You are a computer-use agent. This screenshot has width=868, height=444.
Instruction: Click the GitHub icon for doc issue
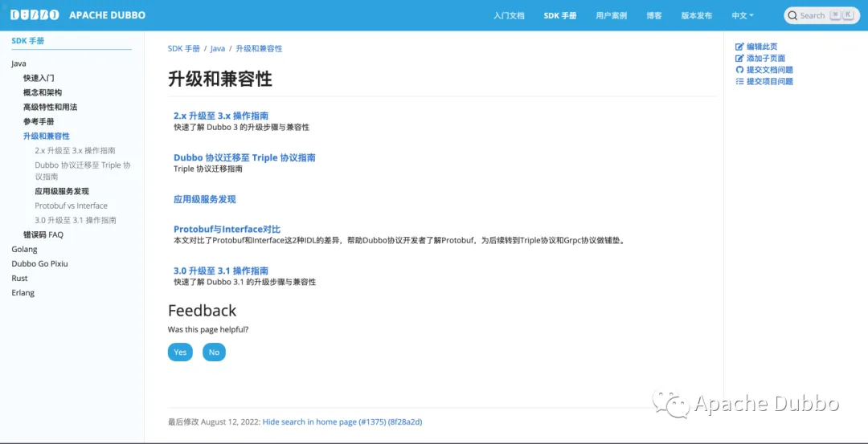pyautogui.click(x=739, y=70)
